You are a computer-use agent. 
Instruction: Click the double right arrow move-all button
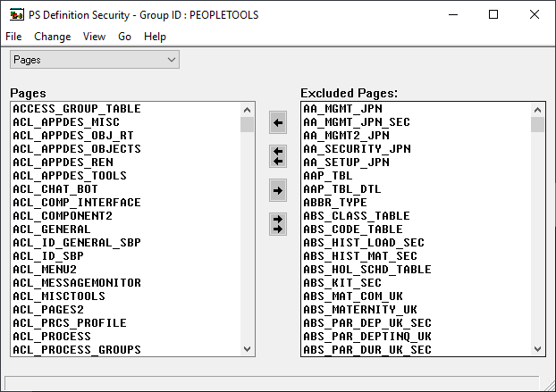[278, 224]
